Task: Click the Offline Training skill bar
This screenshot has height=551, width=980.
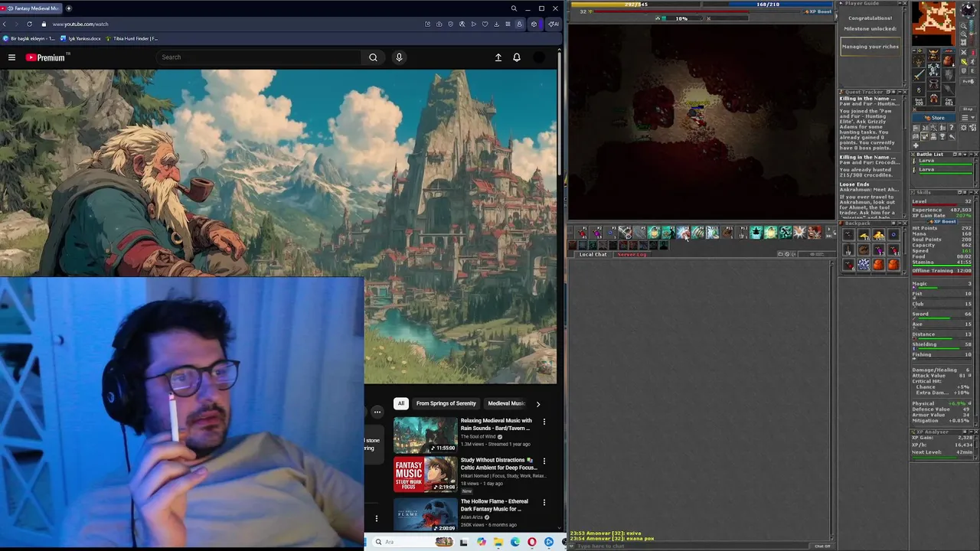Action: [941, 271]
